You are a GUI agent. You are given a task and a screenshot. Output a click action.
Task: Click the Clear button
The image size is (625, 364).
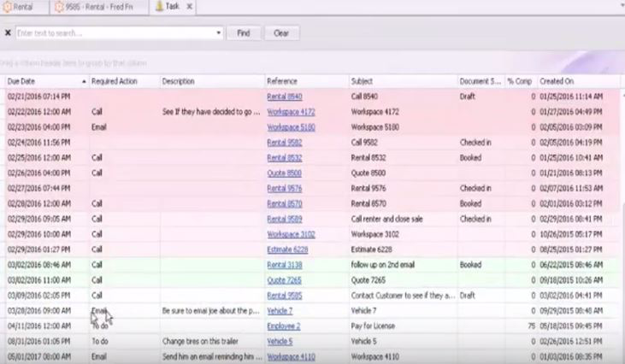(281, 33)
